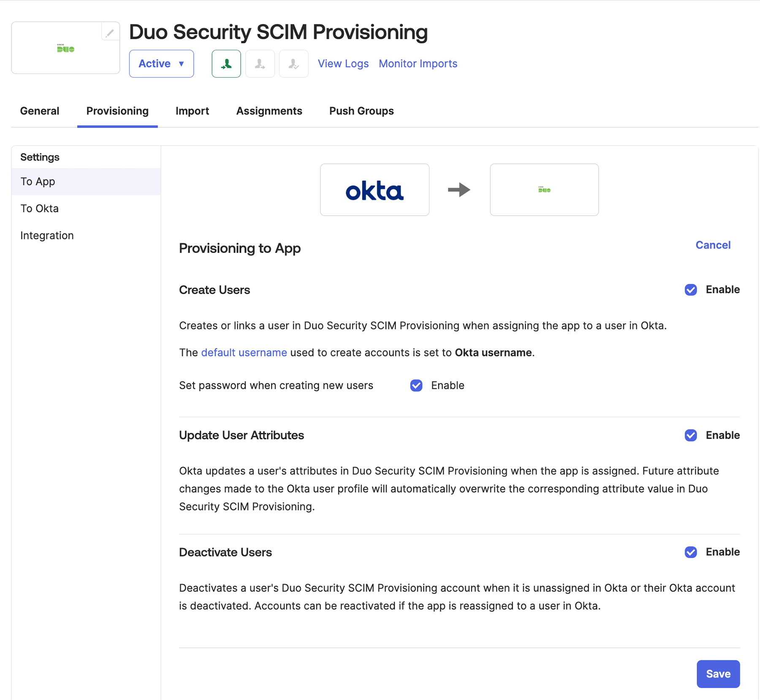The width and height of the screenshot is (760, 700).
Task: Expand the Settings section
Action: pos(39,157)
